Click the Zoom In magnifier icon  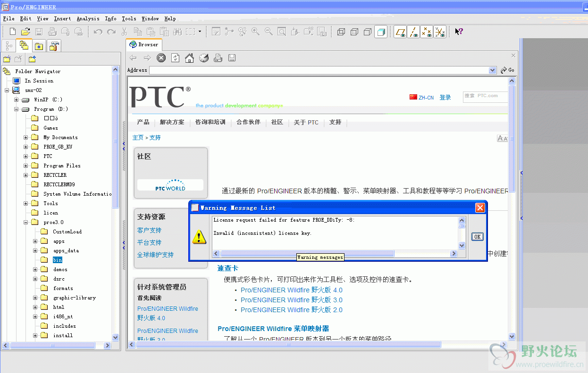click(255, 32)
